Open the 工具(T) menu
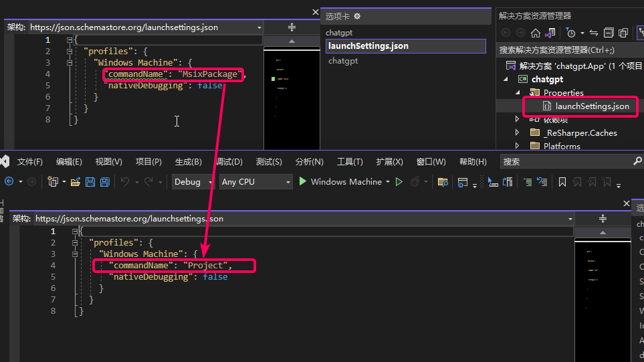The height and width of the screenshot is (362, 644). 350,162
